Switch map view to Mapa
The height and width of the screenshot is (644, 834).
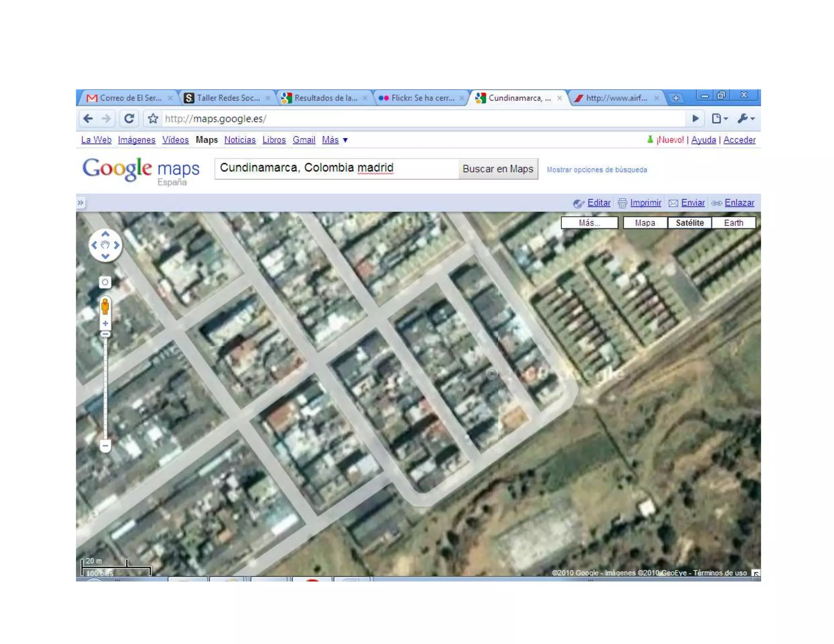pos(645,223)
